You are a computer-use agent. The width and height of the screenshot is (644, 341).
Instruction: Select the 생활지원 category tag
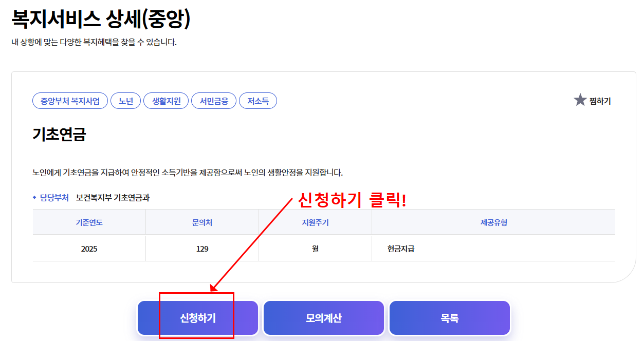click(x=165, y=101)
